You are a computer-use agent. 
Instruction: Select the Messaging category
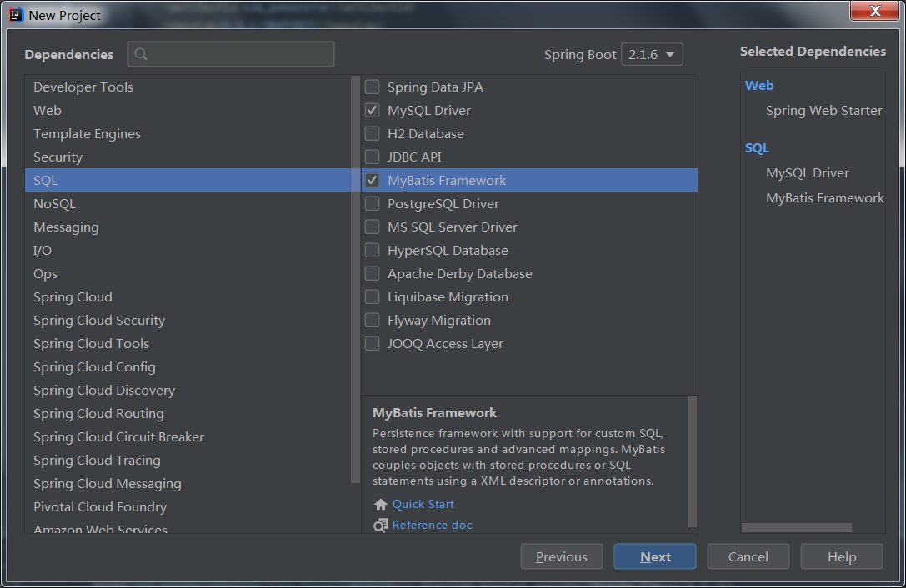[188, 227]
